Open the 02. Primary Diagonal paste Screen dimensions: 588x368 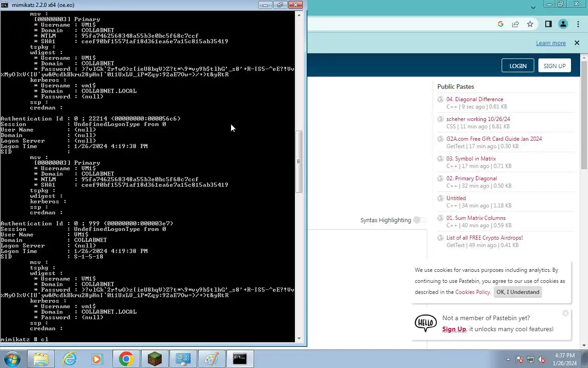[472, 178]
